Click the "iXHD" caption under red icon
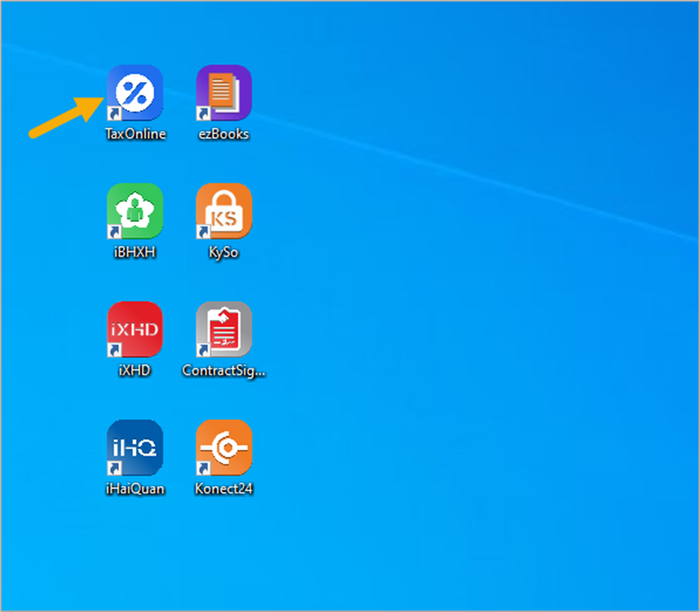700x612 pixels. pos(135,370)
